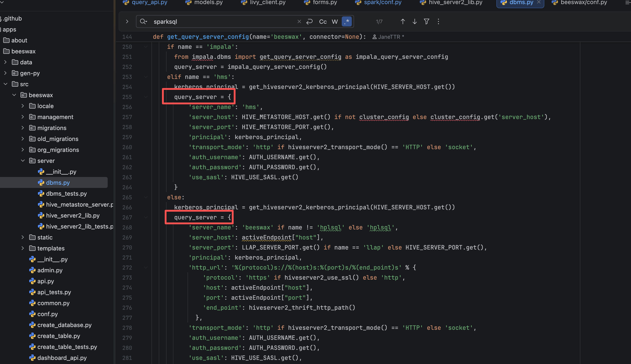Screen dimensions: 631x364
Task: Click the search history magnifier icon
Action: [x=143, y=21]
